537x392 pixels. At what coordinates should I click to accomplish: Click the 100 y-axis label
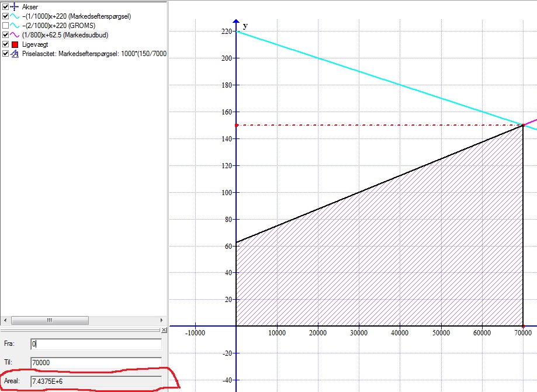[x=227, y=192]
